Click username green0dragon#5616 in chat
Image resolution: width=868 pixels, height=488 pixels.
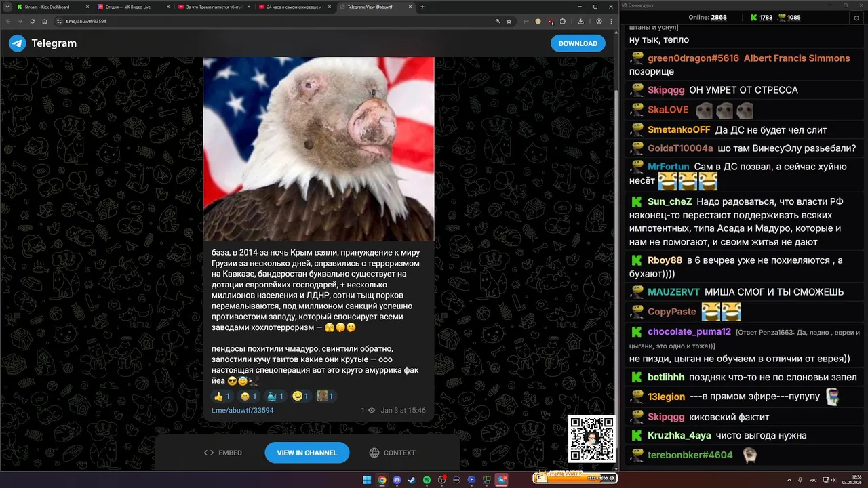pyautogui.click(x=693, y=58)
